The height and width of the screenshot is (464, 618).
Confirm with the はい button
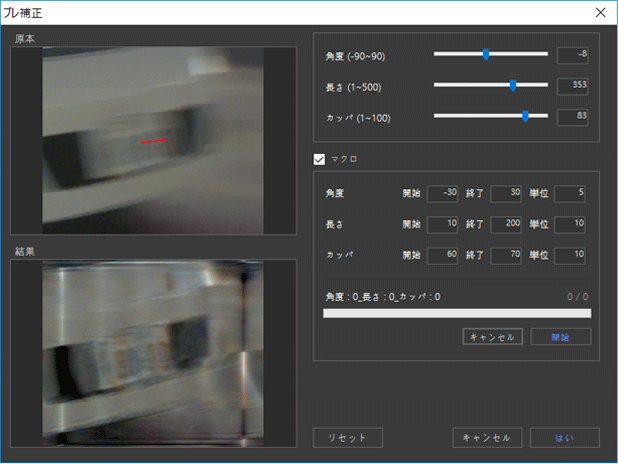[x=566, y=437]
